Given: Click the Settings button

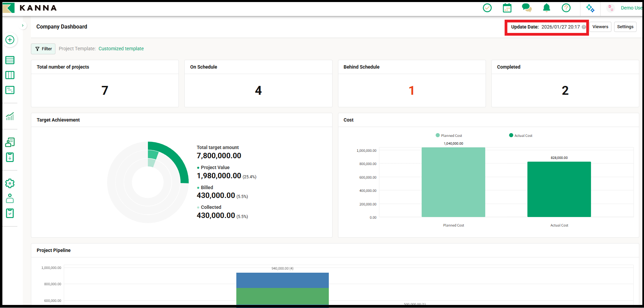Looking at the screenshot, I should click(625, 27).
